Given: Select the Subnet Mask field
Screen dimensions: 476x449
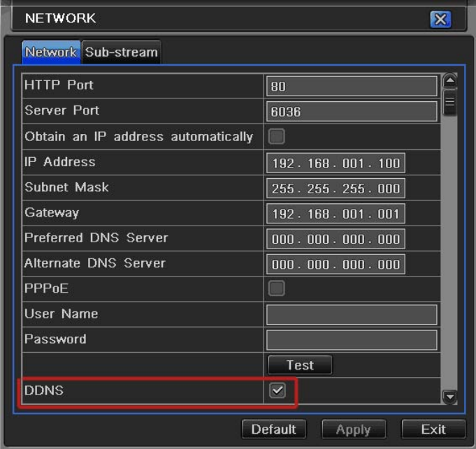Looking at the screenshot, I should (336, 189).
